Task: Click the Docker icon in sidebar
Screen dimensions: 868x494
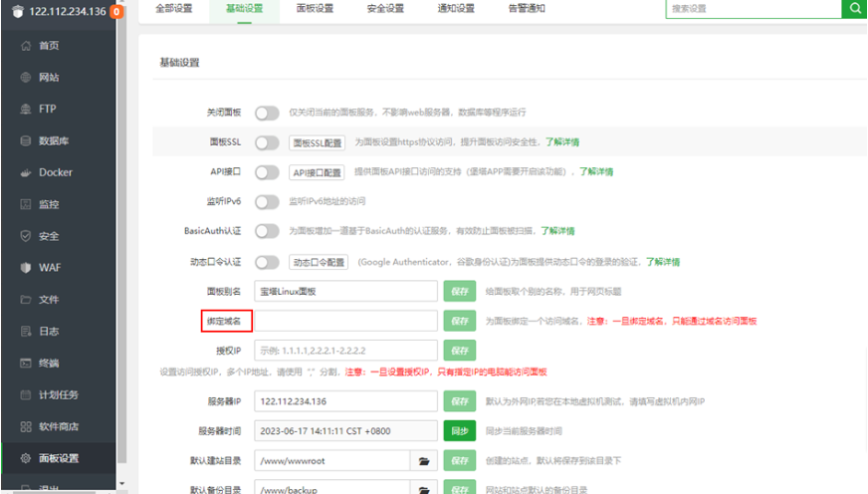Action: point(26,172)
